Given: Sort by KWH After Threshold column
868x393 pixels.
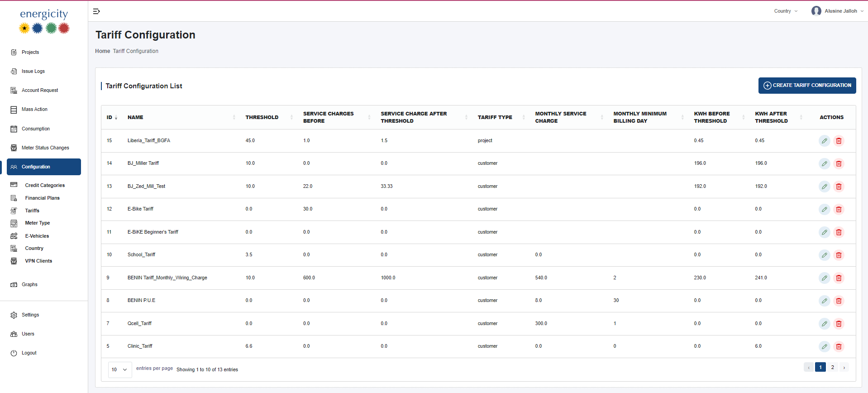Looking at the screenshot, I should pos(778,117).
